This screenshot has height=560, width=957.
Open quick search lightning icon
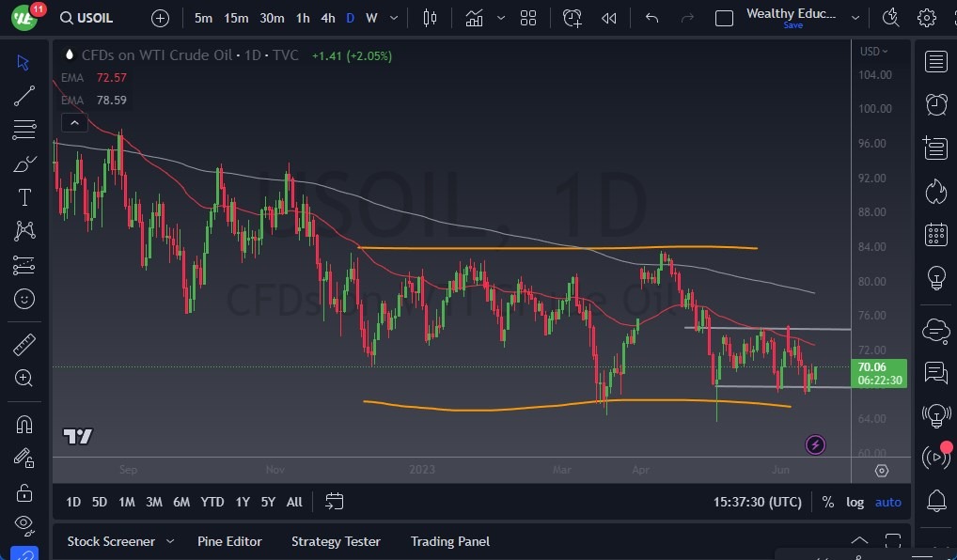coord(890,18)
